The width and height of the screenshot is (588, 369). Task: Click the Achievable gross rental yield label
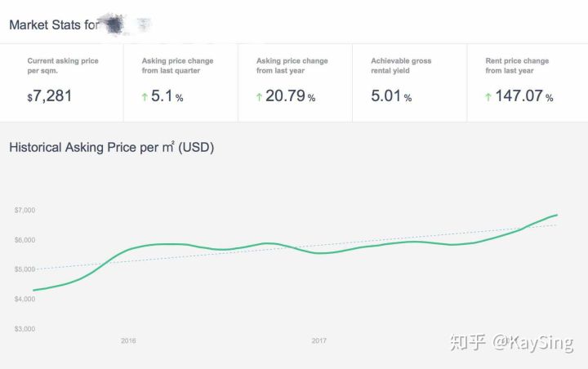tap(401, 65)
